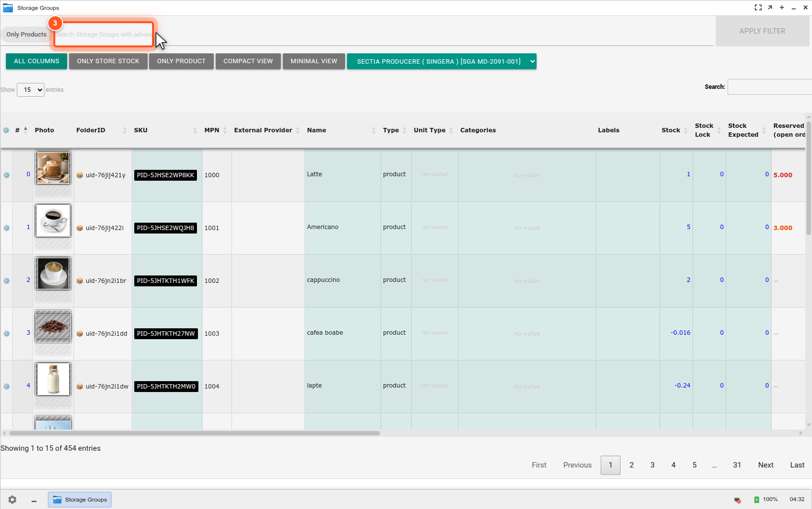
Task: Open Storage Groups taskbar button
Action: 79,500
